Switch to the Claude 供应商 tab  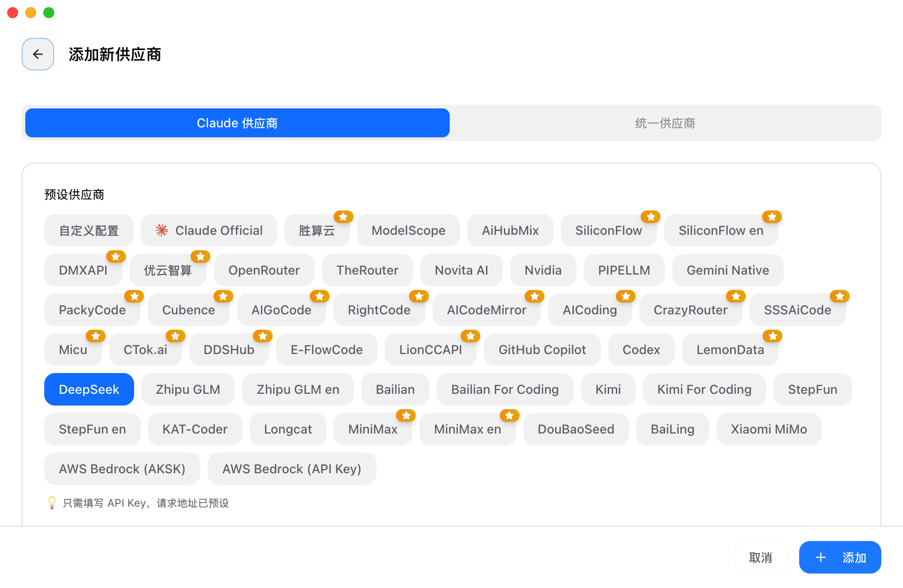click(x=237, y=123)
